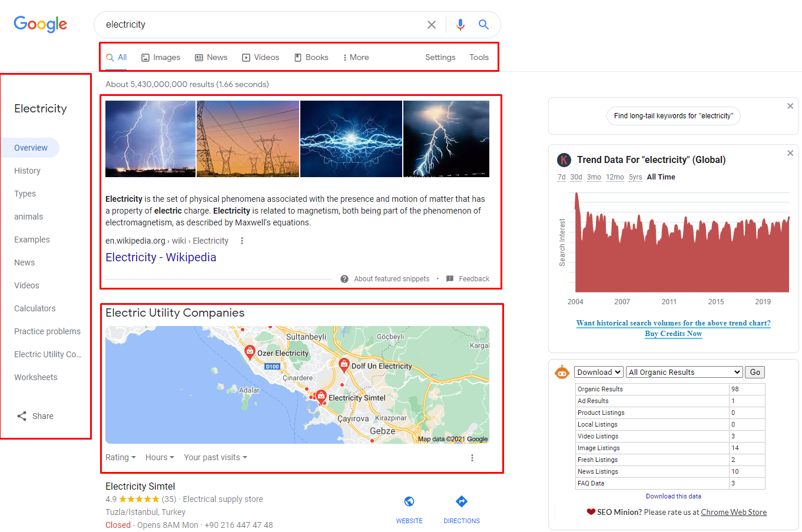Image resolution: width=802 pixels, height=532 pixels.
Task: Set trend range to 30d
Action: [576, 177]
